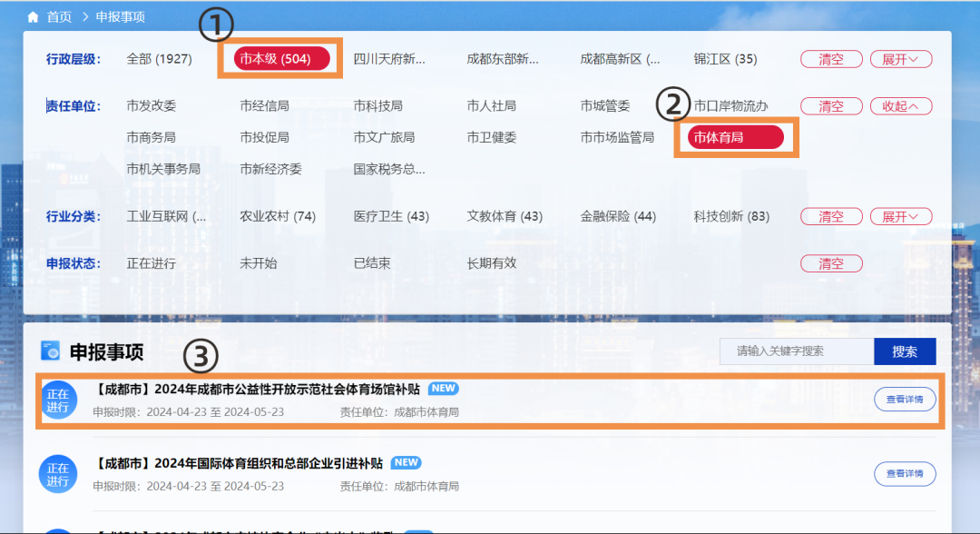
Task: Expand 行业分类 options with 展开
Action: click(901, 216)
